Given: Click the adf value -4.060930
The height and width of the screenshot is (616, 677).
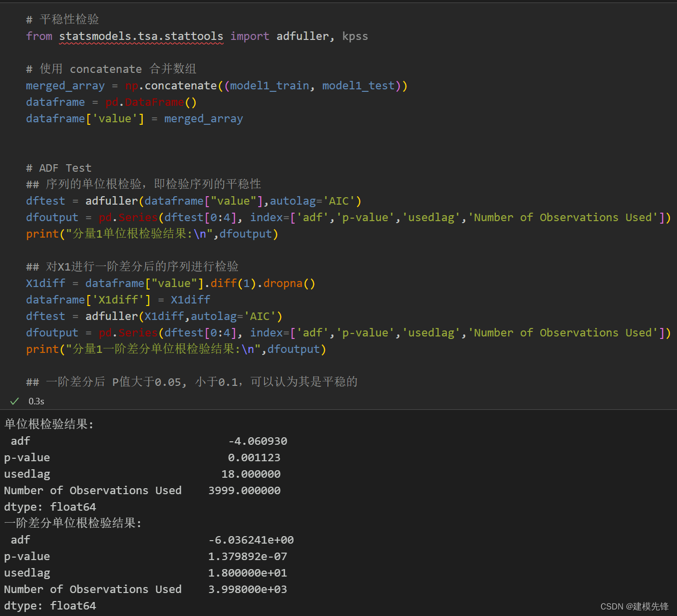Looking at the screenshot, I should pyautogui.click(x=258, y=441).
